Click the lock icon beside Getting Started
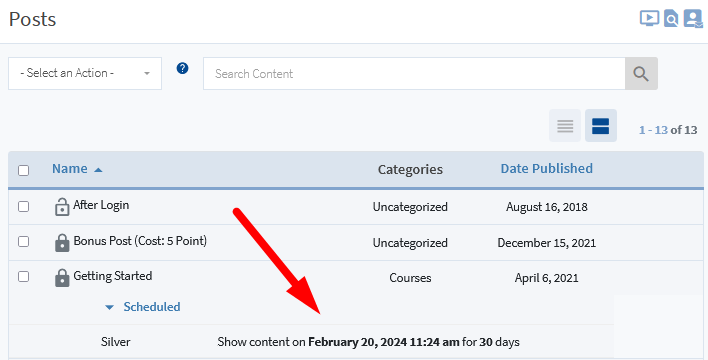The height and width of the screenshot is (360, 708). click(x=62, y=278)
